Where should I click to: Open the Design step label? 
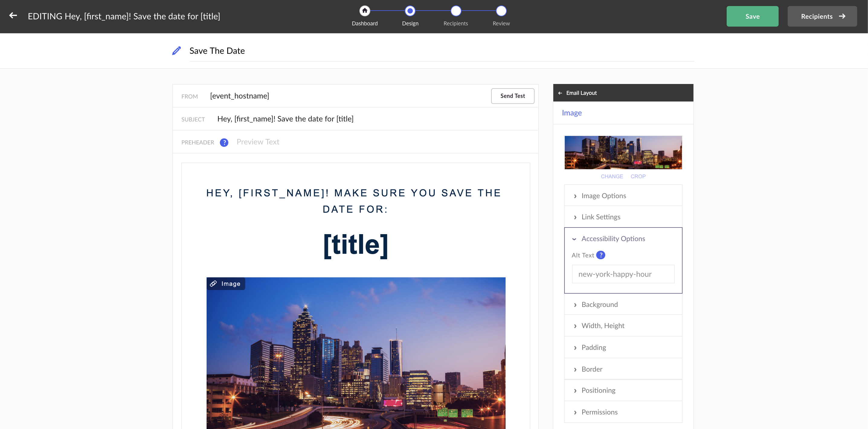410,23
